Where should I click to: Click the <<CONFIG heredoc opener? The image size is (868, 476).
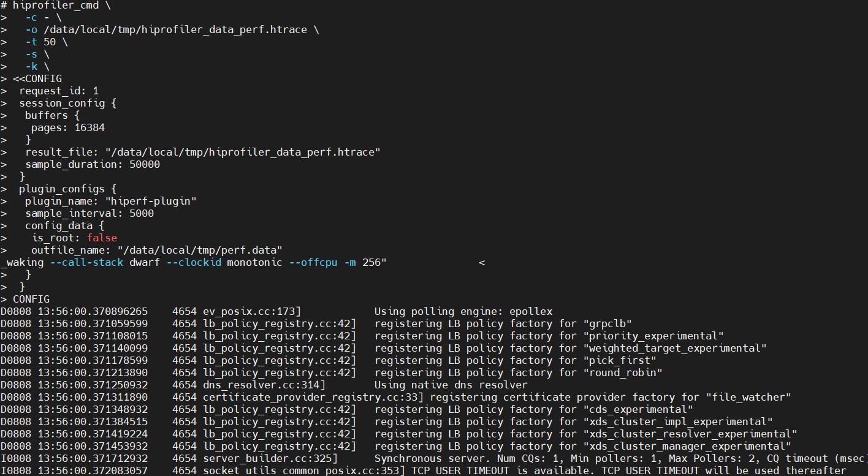coord(37,78)
